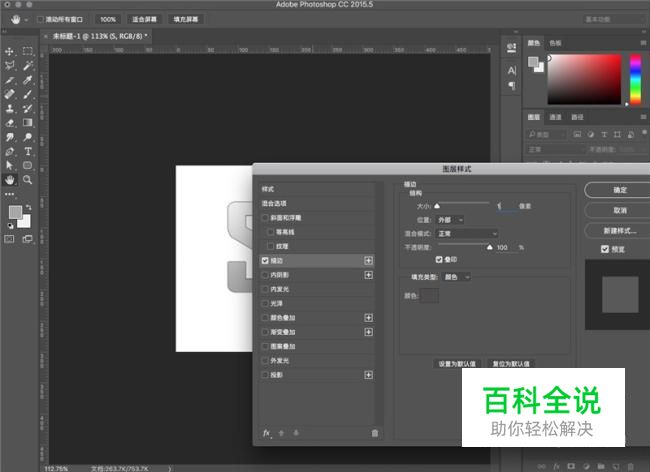Toggle the 叠印 checkbox
The image size is (650, 472).
pyautogui.click(x=439, y=259)
